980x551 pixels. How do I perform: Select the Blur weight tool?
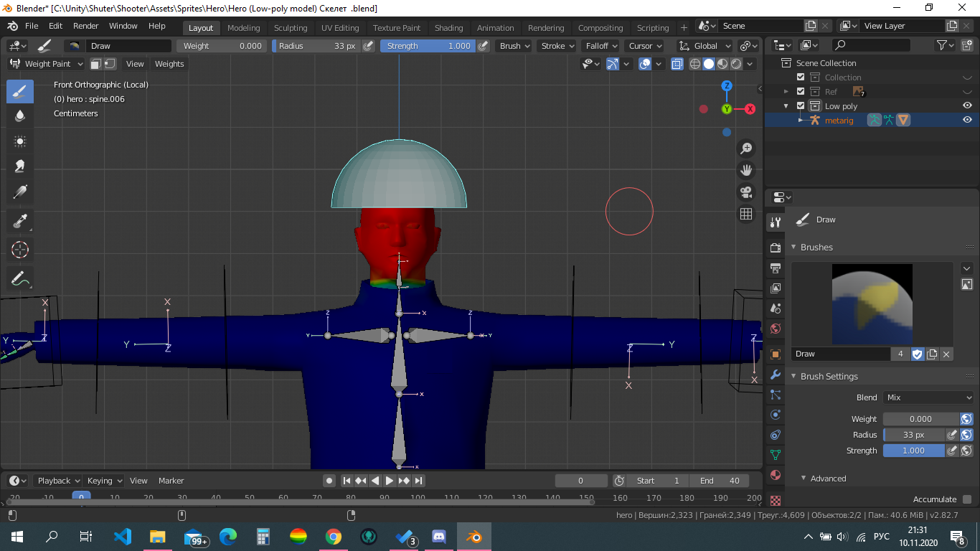[20, 116]
